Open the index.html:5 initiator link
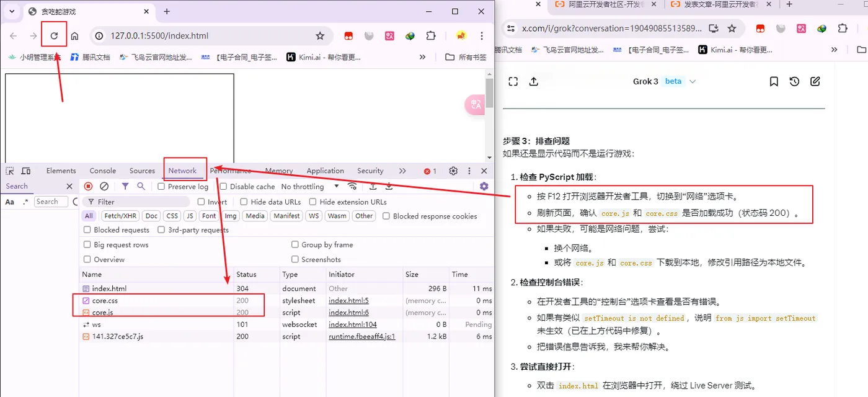The image size is (868, 397). 348,300
